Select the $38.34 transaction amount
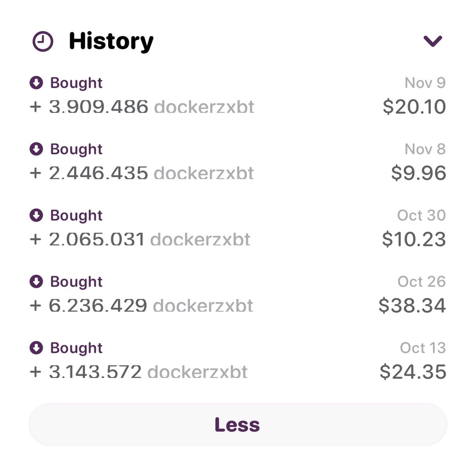The height and width of the screenshot is (458, 476). pos(412,305)
